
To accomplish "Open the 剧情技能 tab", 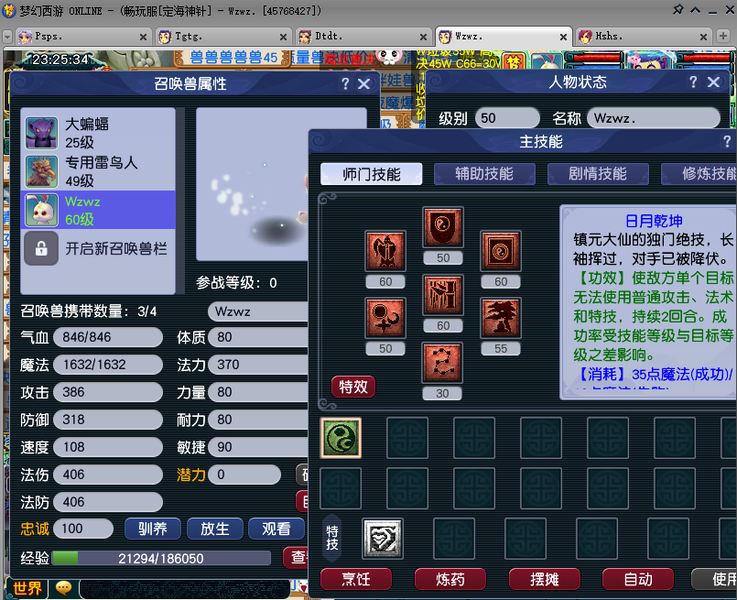I will click(598, 174).
